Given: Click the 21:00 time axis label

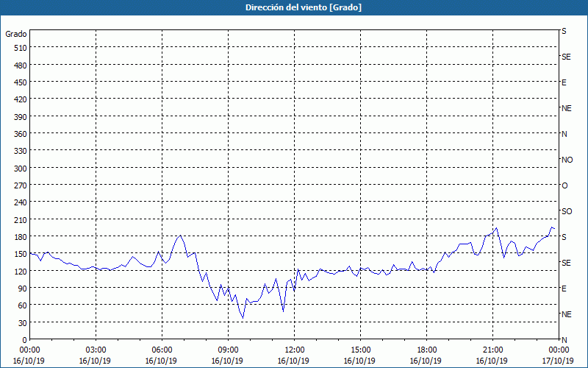Looking at the screenshot, I should (492, 350).
